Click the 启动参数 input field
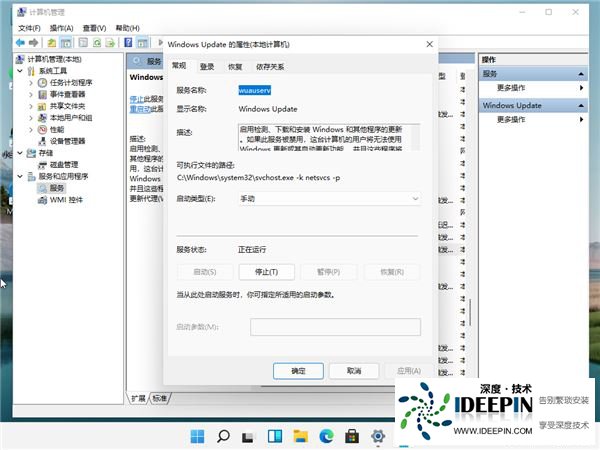 pos(336,327)
